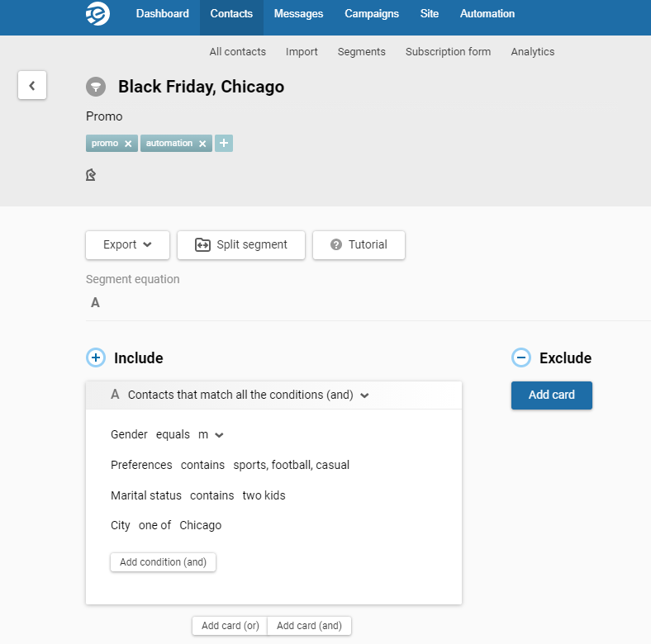651x644 pixels.
Task: Click the Include plus circle icon
Action: click(x=96, y=358)
